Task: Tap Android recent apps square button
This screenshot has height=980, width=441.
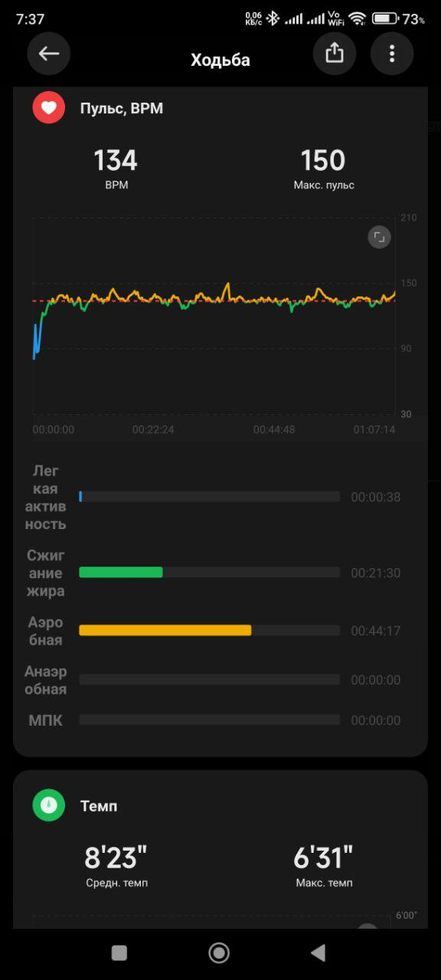Action: 119,952
